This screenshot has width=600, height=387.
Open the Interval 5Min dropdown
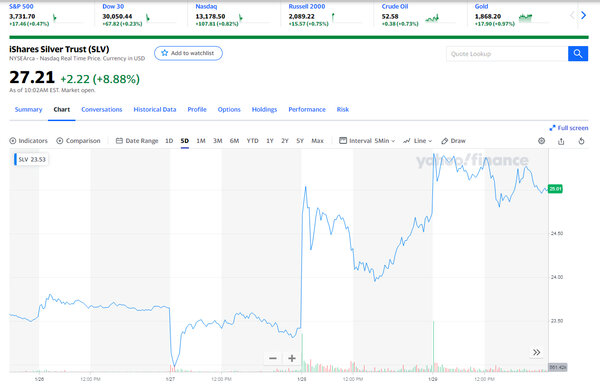pos(367,141)
